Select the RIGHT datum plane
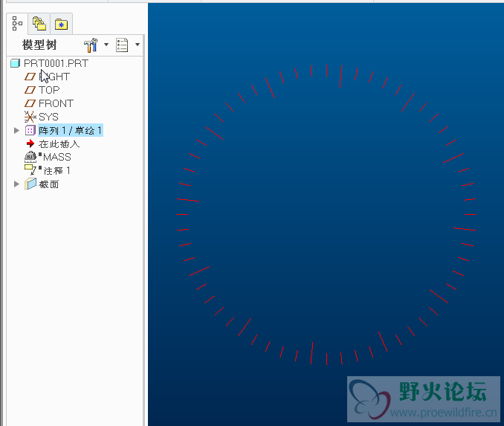 click(x=54, y=77)
